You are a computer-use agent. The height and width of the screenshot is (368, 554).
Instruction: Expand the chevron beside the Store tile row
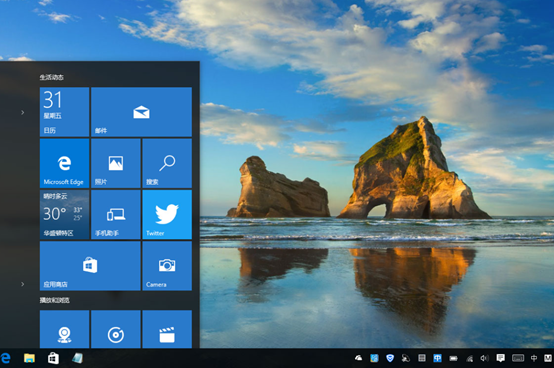tap(23, 284)
